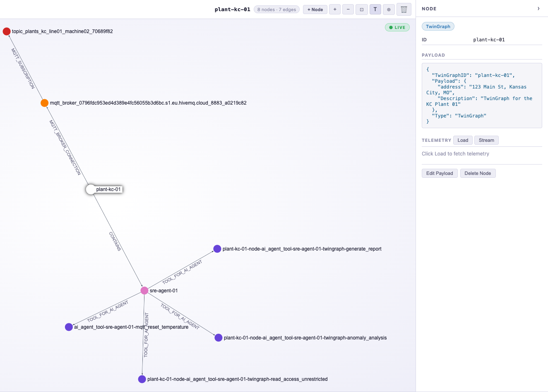The height and width of the screenshot is (392, 548).
Task: Click the pink sre-agent-01 node
Action: pos(144,290)
